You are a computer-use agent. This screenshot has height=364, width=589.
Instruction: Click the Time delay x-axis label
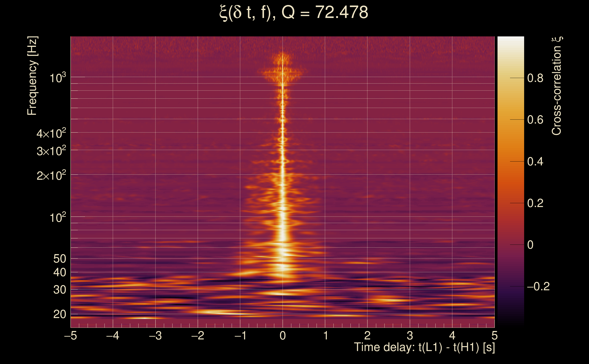coord(424,347)
